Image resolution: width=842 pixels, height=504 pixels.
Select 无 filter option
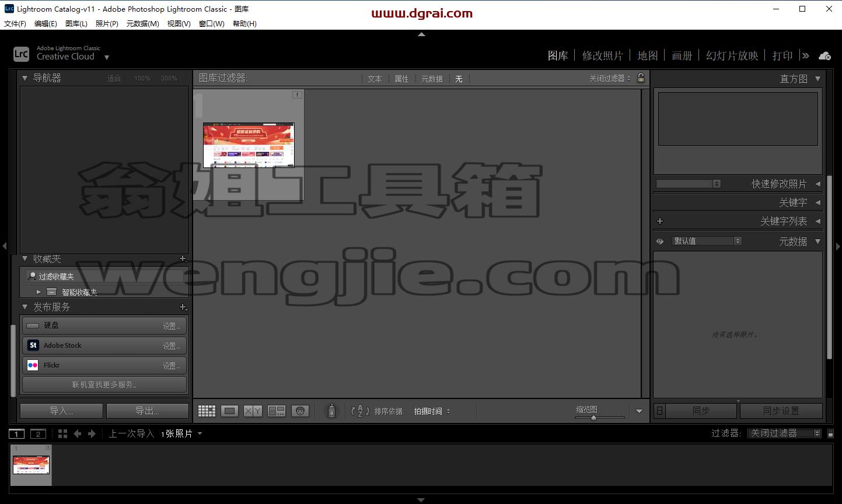point(459,79)
